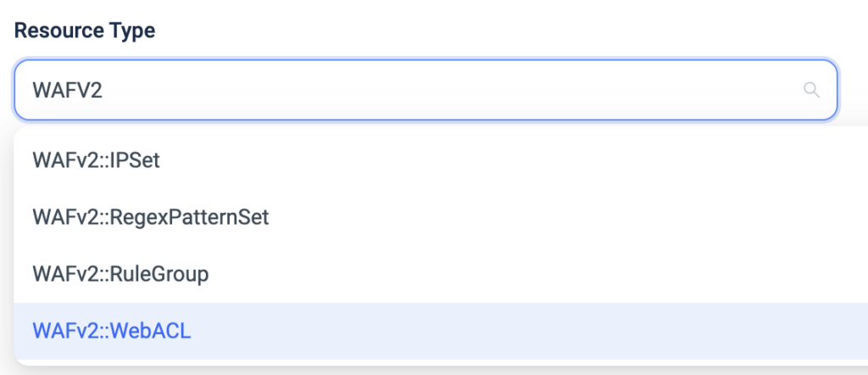Select last suggestion WAFv2::WebACL
Screen dimensions: 868x375
coord(441,331)
